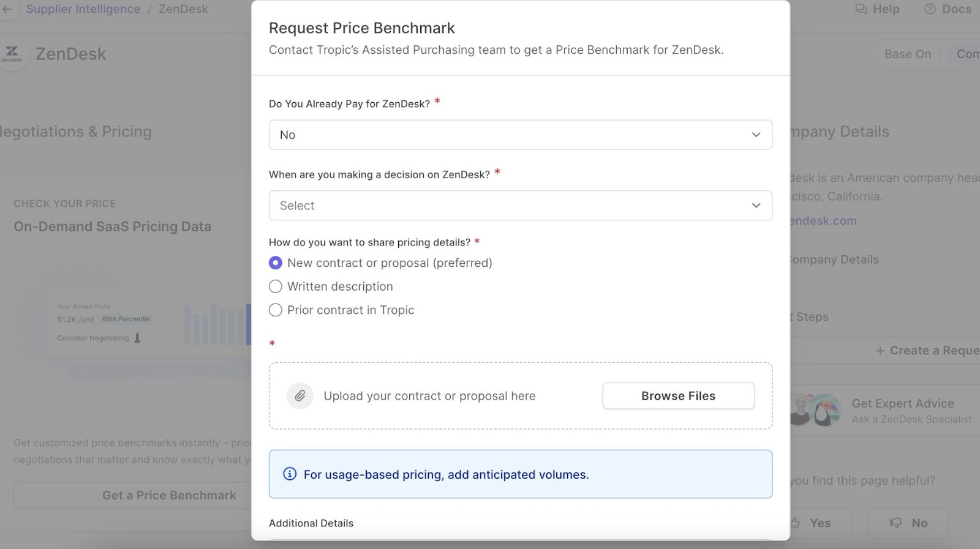This screenshot has width=980, height=549.
Task: Click the Browse Files button
Action: (679, 396)
